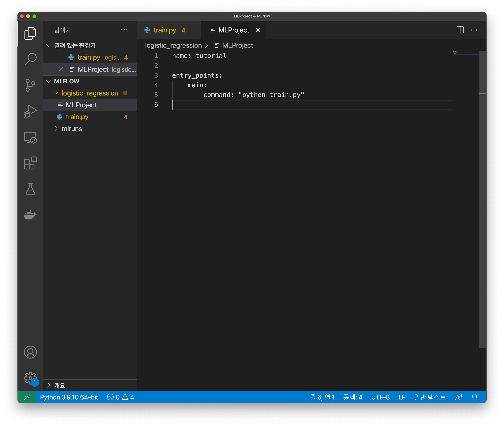This screenshot has height=426, width=504.
Task: Close the MLProject editor tab
Action: [258, 30]
